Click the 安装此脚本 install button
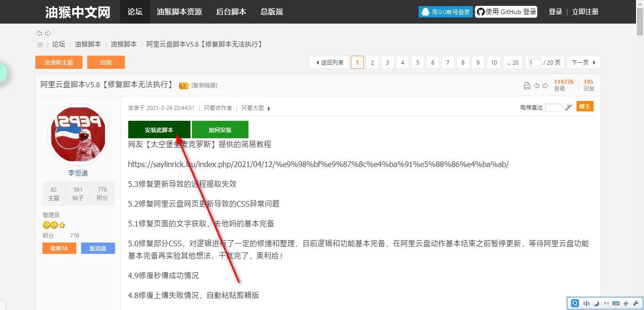 [x=159, y=130]
